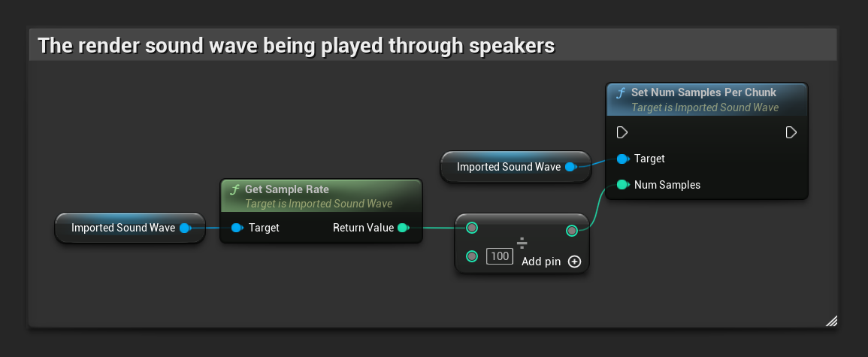
Task: Click the comment box resize handle
Action: [x=830, y=321]
